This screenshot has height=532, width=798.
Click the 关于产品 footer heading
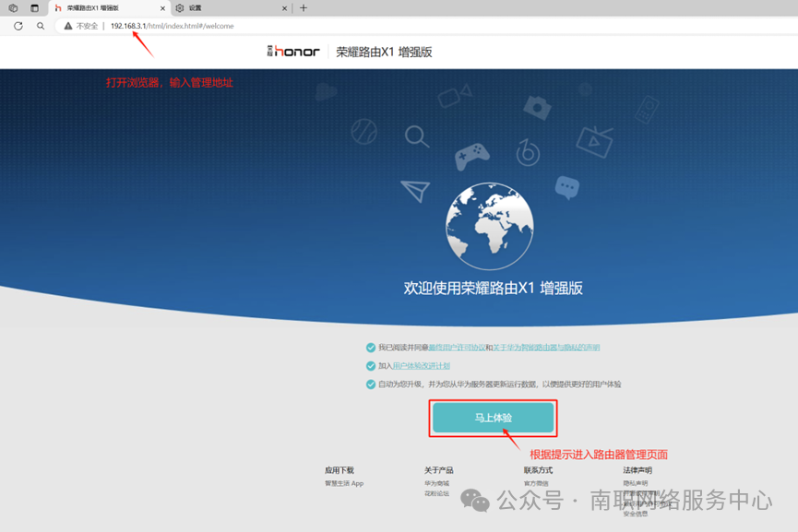pyautogui.click(x=439, y=470)
